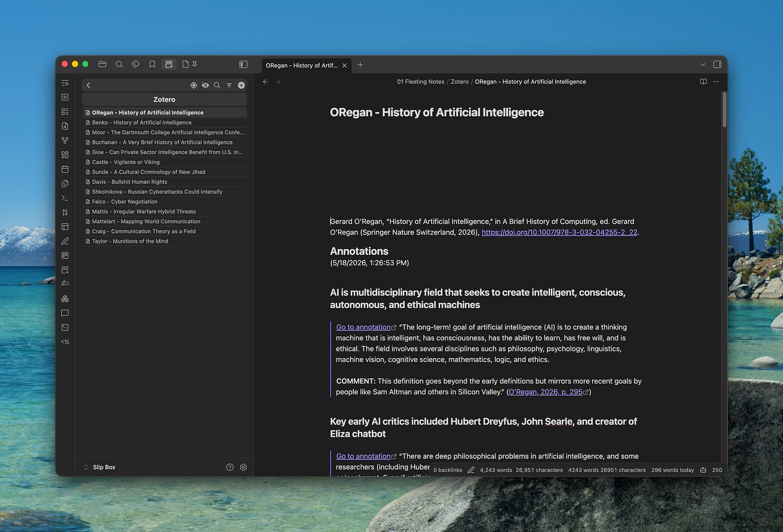Click the ribbon pencil icon
Viewport: 783px width, 532px height.
pyautogui.click(x=65, y=241)
